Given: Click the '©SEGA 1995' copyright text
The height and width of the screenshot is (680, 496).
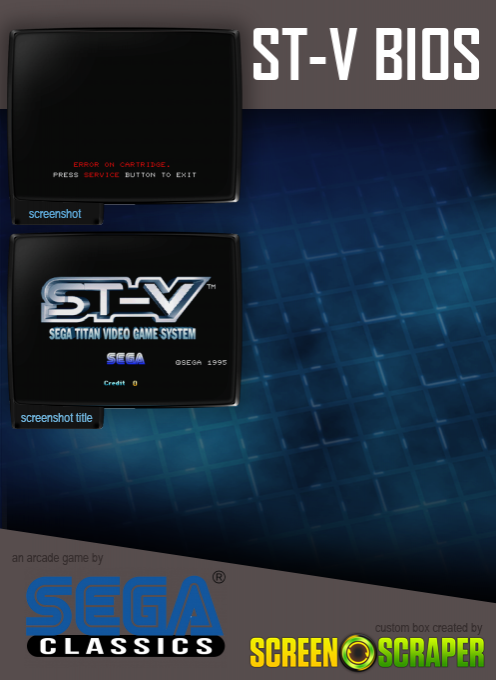Looking at the screenshot, I should (x=201, y=362).
